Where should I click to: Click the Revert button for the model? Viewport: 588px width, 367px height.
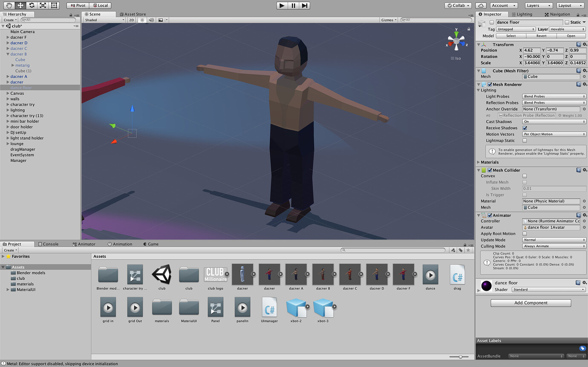pos(541,36)
